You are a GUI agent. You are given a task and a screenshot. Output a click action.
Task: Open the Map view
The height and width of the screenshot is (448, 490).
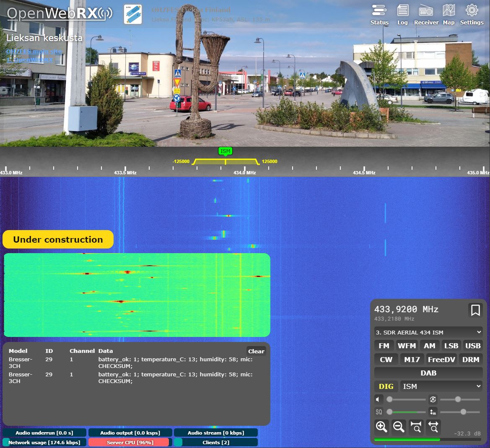pyautogui.click(x=449, y=15)
